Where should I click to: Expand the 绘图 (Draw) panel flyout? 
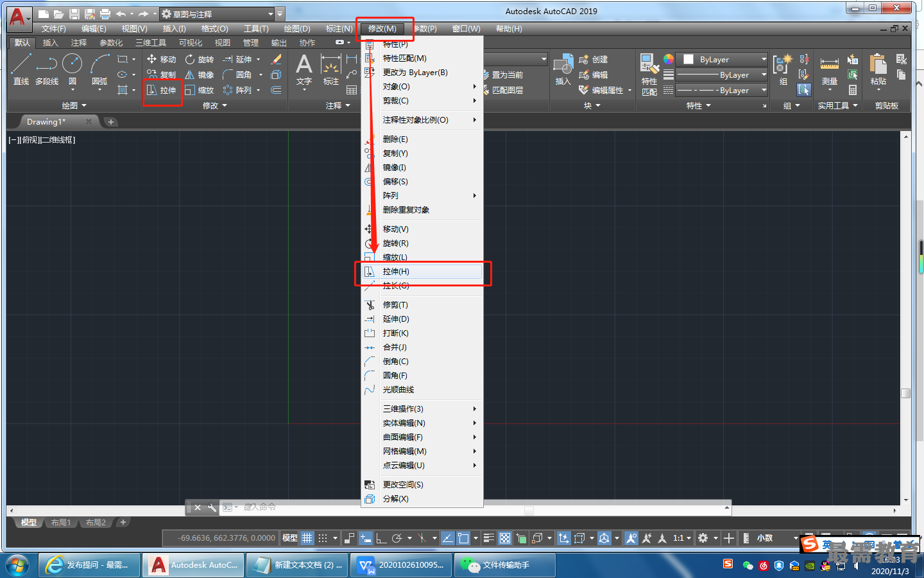coord(74,105)
